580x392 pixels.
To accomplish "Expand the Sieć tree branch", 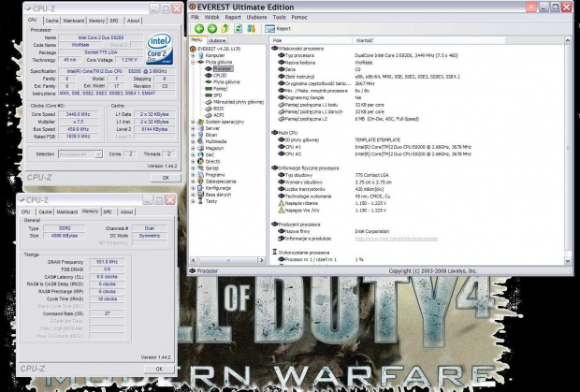I will pos(193,155).
